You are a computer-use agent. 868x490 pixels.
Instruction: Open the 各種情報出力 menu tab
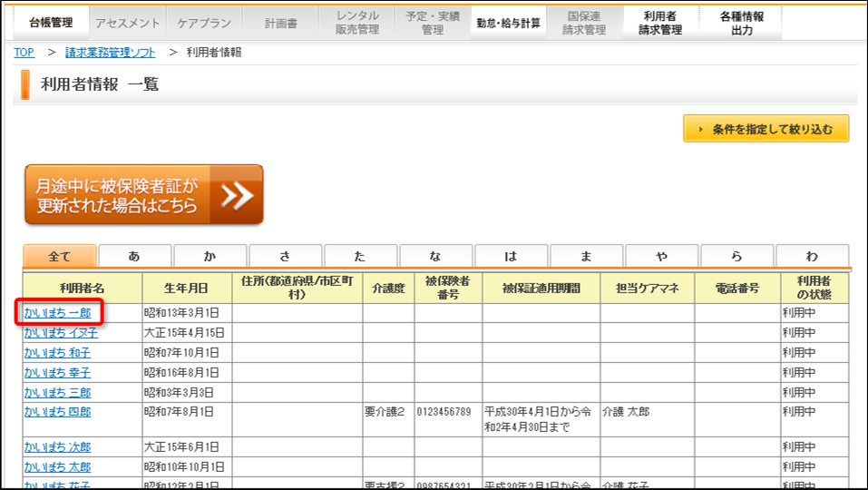pyautogui.click(x=741, y=24)
